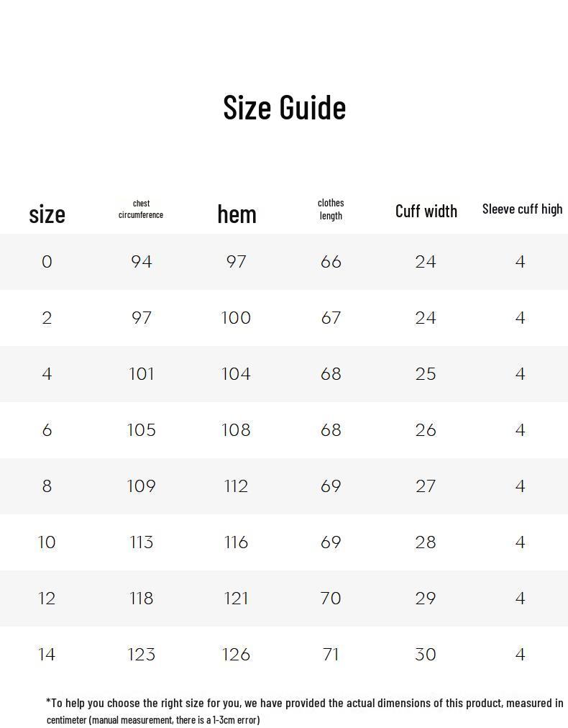This screenshot has width=568, height=728.
Task: Select chest circumference value 97
Action: click(x=142, y=318)
